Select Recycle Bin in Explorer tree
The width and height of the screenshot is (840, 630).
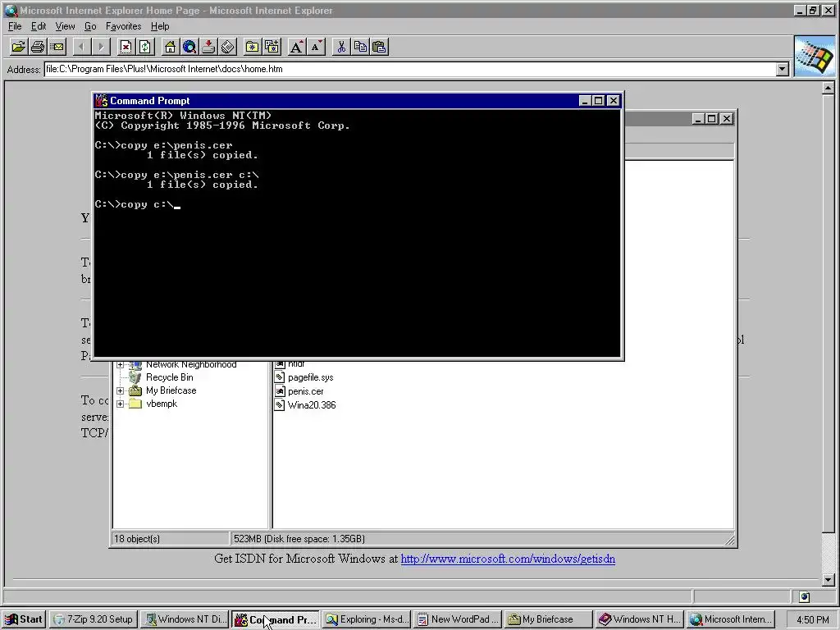[x=169, y=377]
